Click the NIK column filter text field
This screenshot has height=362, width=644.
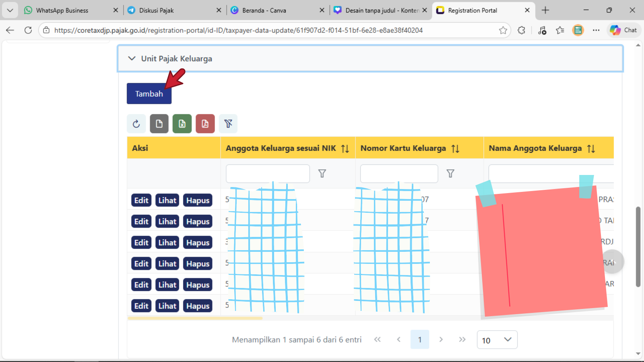(x=268, y=174)
